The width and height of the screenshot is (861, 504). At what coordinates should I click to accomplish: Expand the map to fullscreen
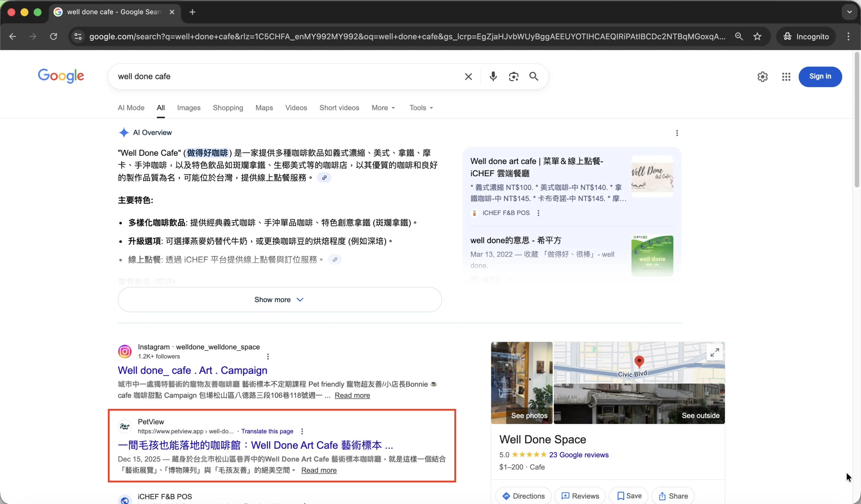(x=714, y=352)
